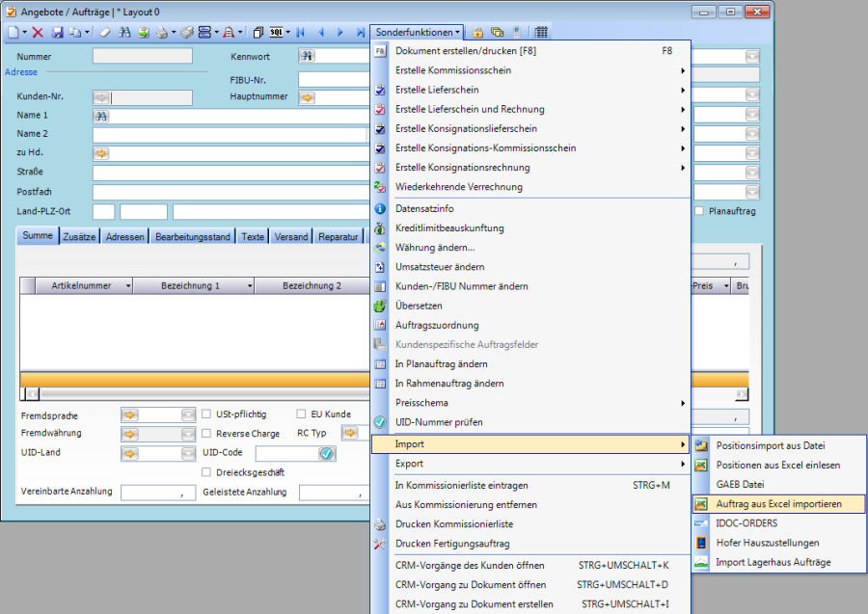The height and width of the screenshot is (614, 868).
Task: Click the binoculars icon beside Kennwort
Action: 307,56
